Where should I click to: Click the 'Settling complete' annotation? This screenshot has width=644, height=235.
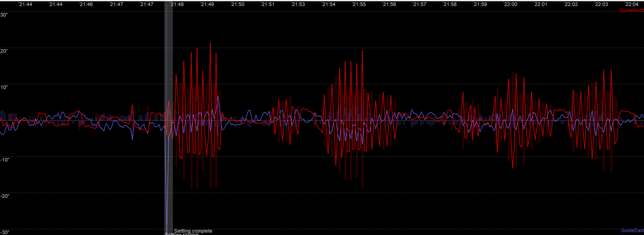pyautogui.click(x=193, y=231)
